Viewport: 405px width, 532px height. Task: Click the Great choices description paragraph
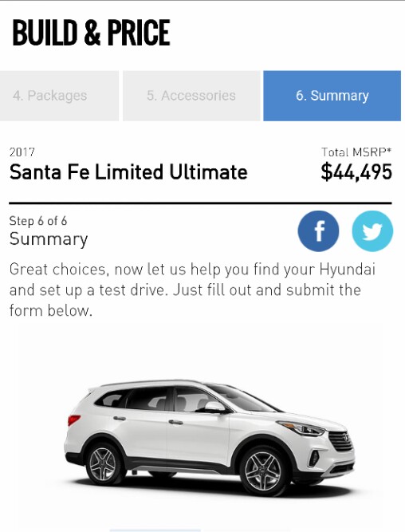point(192,290)
